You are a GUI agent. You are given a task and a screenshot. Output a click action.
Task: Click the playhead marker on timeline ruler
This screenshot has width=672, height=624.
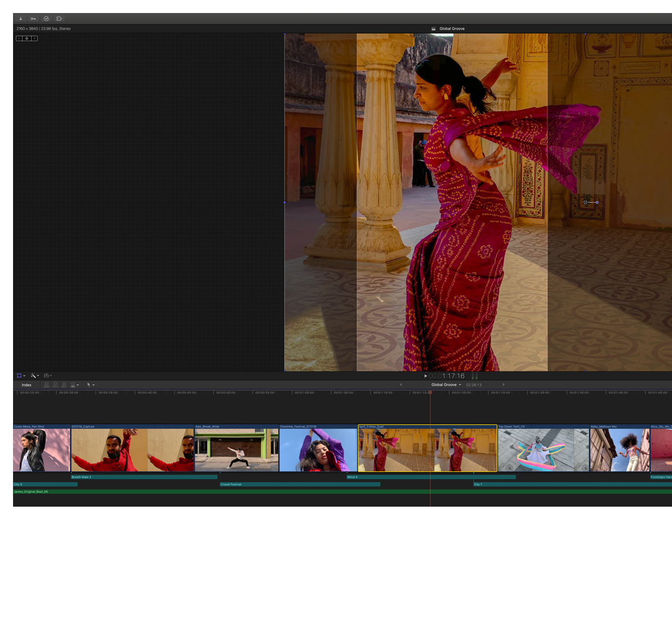[430, 393]
